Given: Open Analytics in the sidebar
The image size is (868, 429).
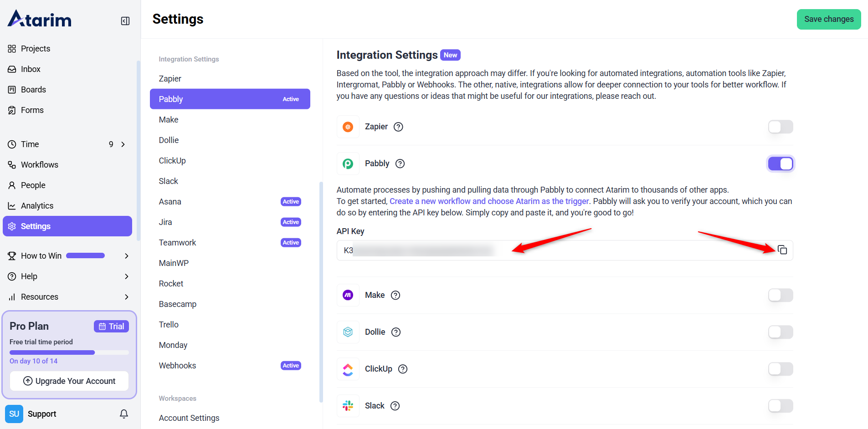Looking at the screenshot, I should tap(37, 206).
